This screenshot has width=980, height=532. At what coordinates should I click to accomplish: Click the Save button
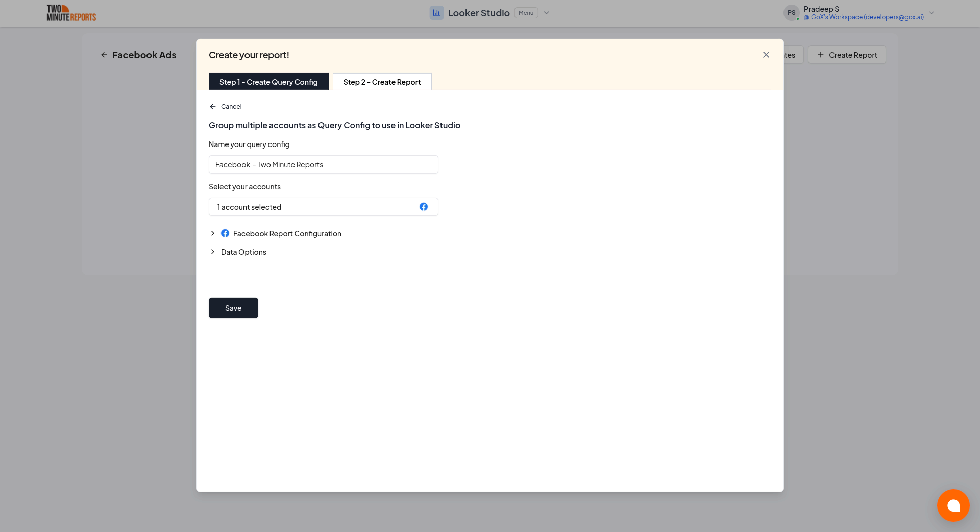[x=233, y=308]
